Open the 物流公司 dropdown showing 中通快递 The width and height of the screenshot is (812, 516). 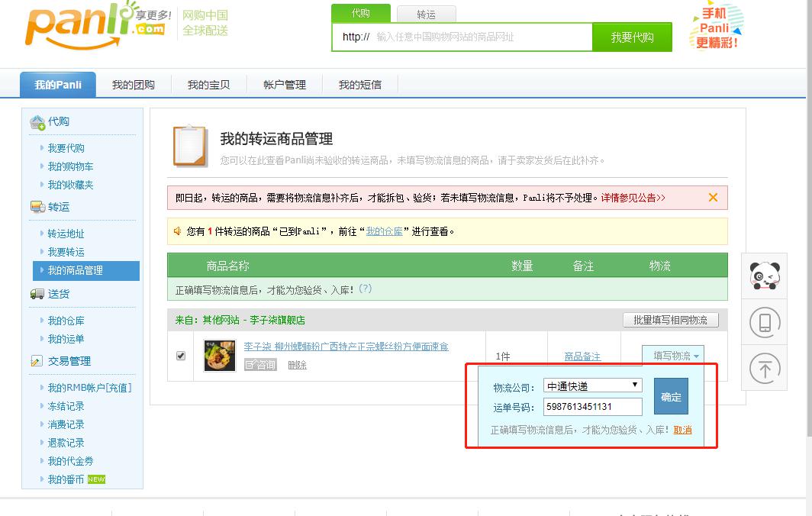(x=592, y=385)
